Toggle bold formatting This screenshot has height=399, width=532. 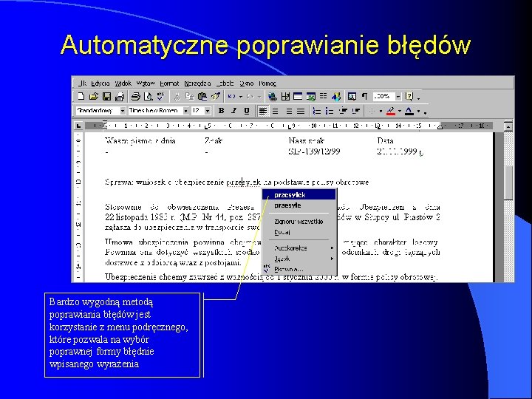pyautogui.click(x=221, y=111)
